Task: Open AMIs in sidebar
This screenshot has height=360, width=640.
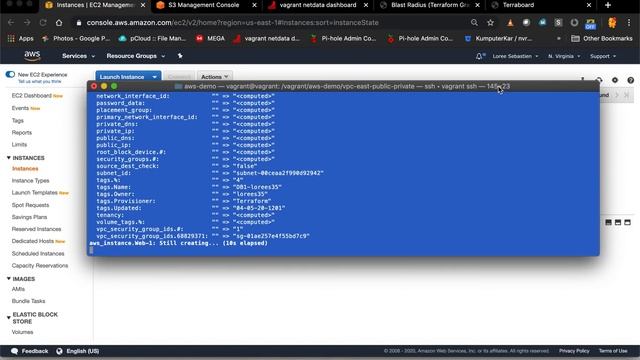Action: (18, 289)
